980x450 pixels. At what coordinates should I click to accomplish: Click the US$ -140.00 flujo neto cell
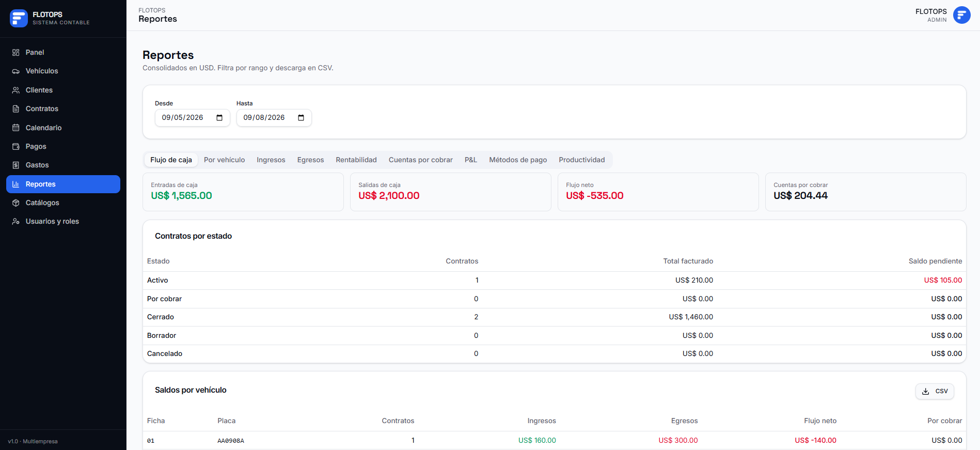(815, 441)
